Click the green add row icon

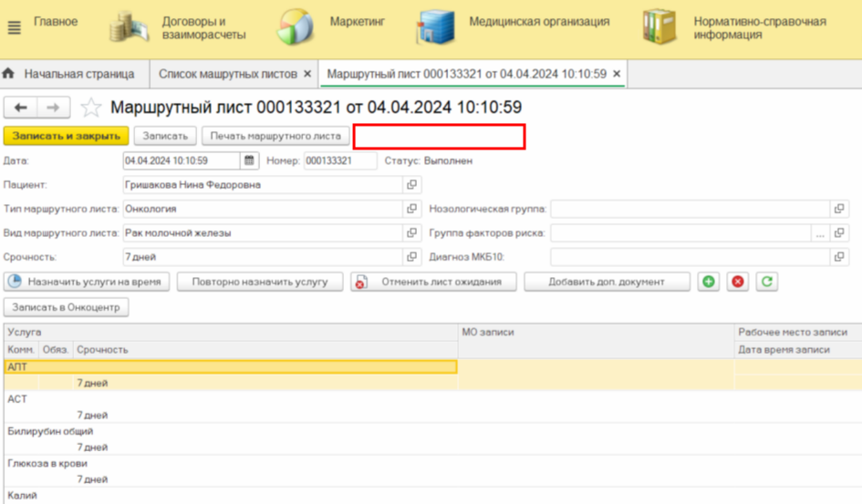point(708,282)
